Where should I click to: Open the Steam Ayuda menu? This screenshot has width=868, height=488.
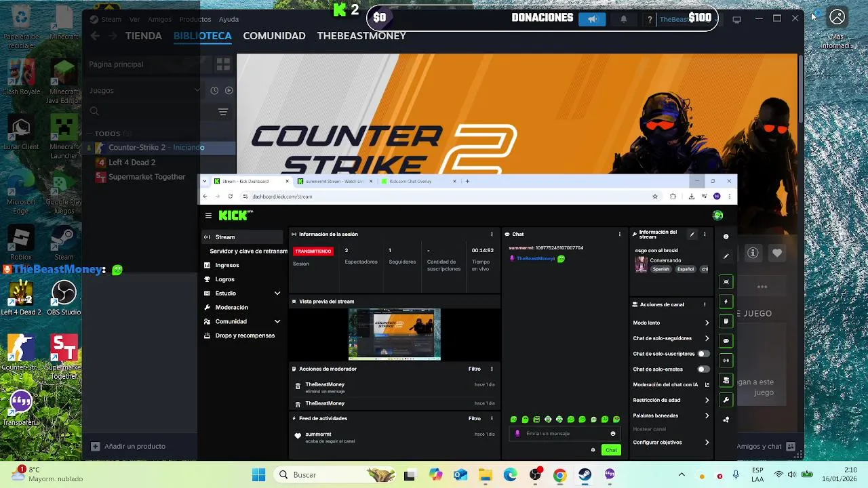[229, 19]
